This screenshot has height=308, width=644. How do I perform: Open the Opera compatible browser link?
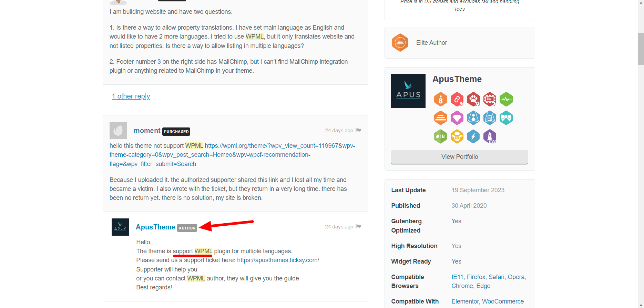tap(516, 277)
